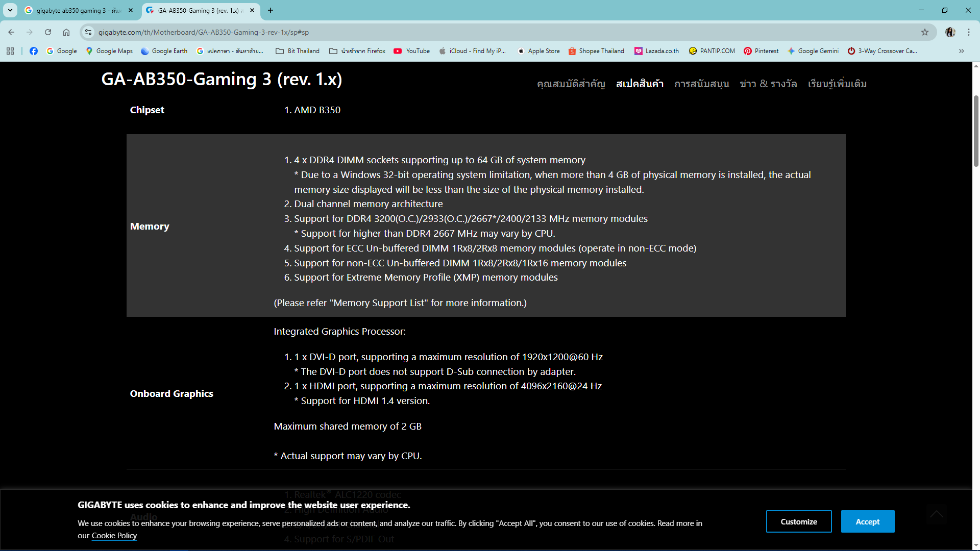
Task: Open the Lazada.co.th bookmark
Action: pos(657,51)
